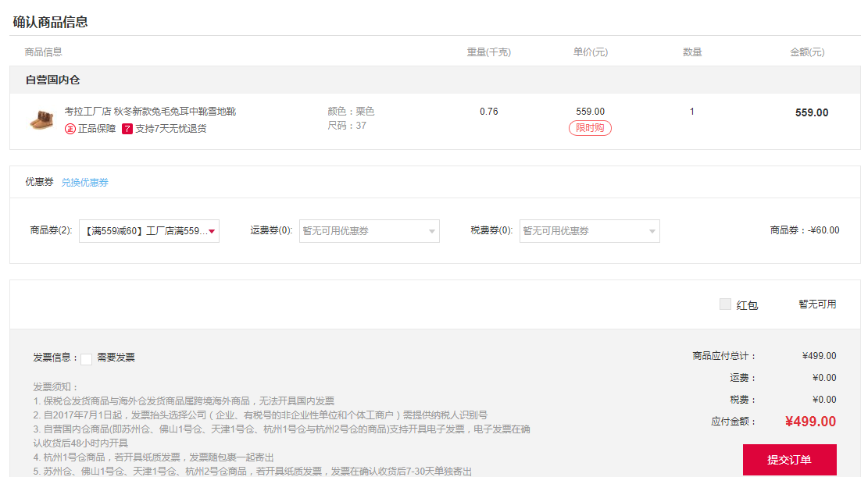Click the 商品券：-¥60.00 discount text
Viewport: 868px width, 477px height.
[x=805, y=230]
